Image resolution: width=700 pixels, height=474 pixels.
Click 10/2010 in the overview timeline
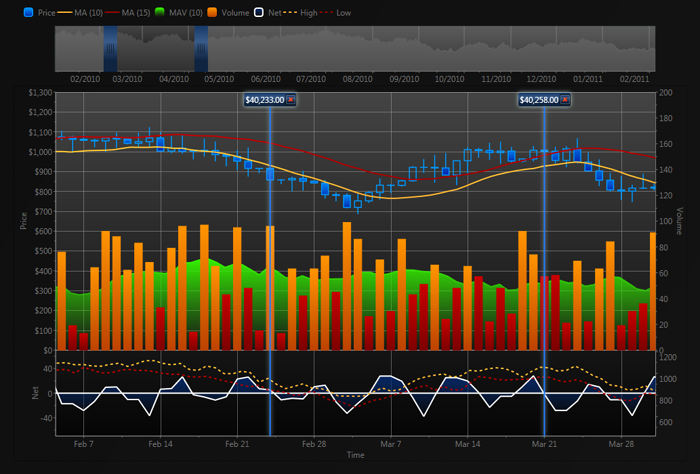click(450, 79)
